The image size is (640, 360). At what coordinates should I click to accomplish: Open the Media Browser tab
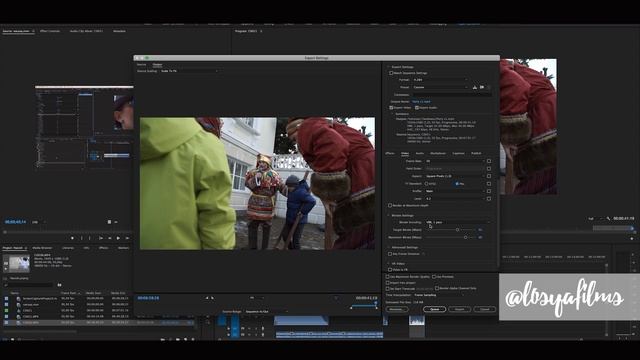pyautogui.click(x=42, y=248)
